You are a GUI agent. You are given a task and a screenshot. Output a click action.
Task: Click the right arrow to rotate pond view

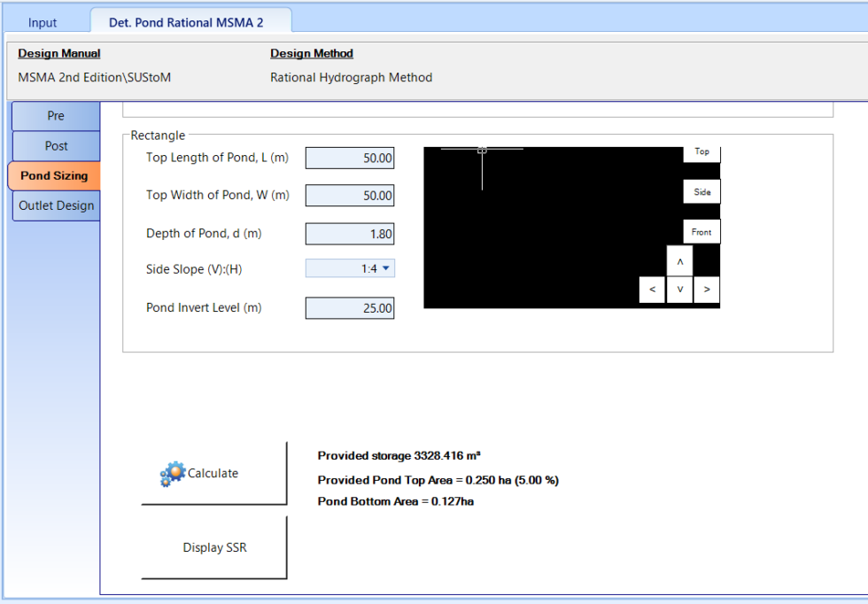click(707, 290)
